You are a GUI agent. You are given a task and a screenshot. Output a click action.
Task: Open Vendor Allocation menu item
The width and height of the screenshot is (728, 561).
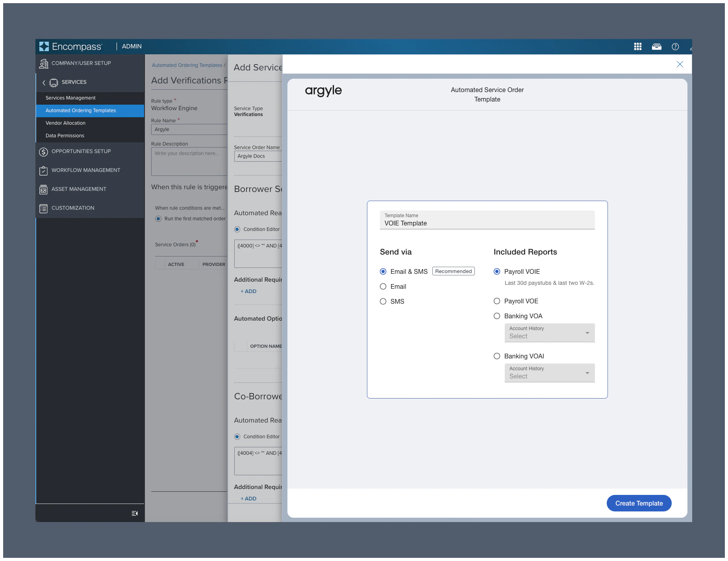click(90, 123)
